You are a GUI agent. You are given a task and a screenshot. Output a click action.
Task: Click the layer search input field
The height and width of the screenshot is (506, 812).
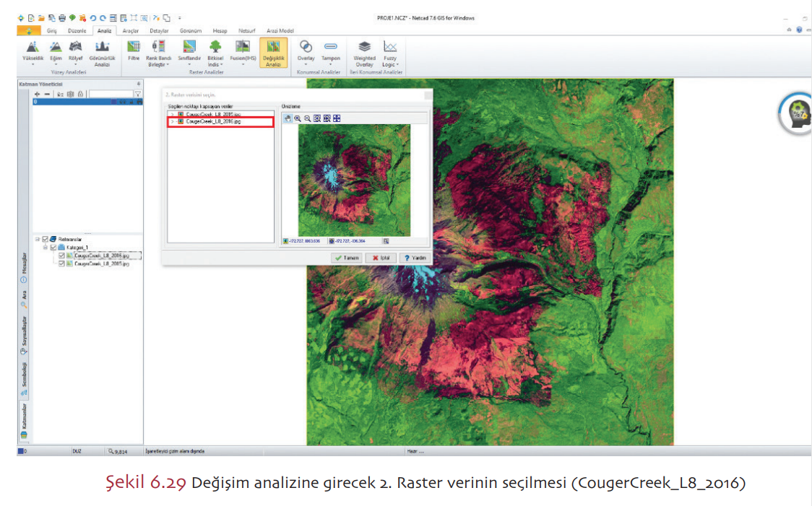pos(110,94)
